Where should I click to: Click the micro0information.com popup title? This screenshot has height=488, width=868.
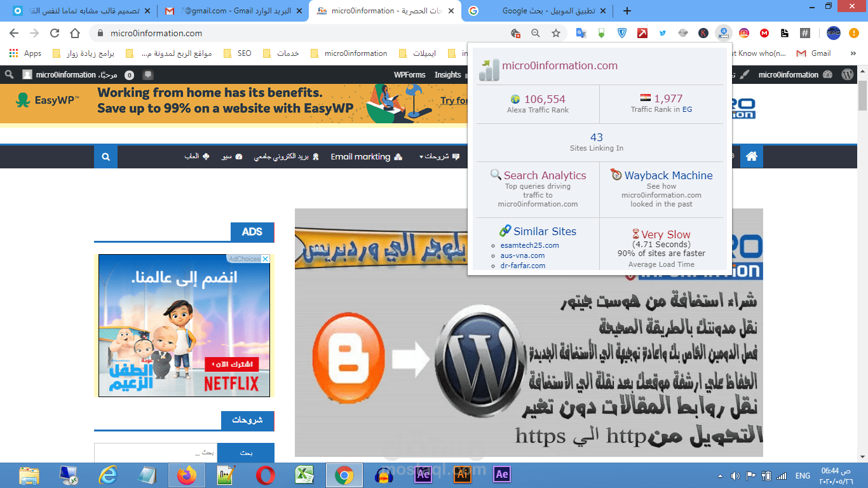[x=560, y=65]
